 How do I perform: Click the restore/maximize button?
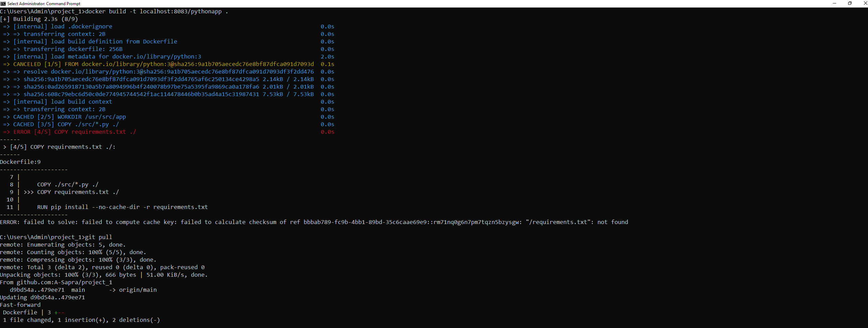point(850,3)
